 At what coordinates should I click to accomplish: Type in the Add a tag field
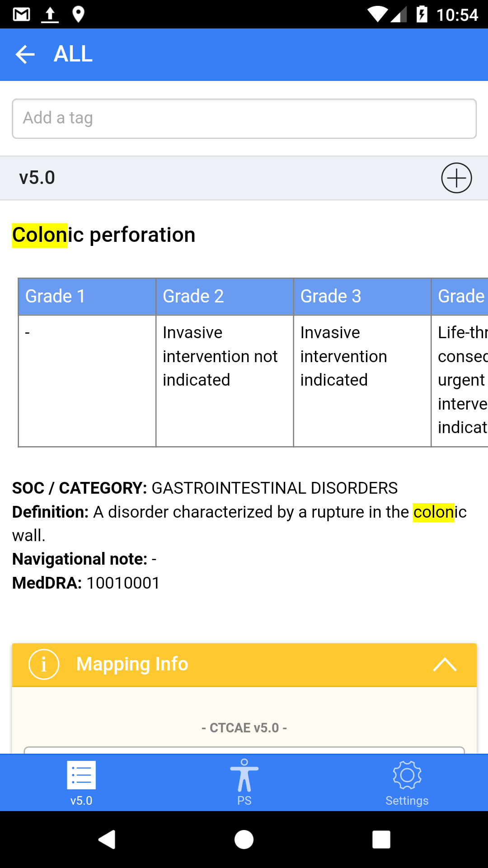244,118
